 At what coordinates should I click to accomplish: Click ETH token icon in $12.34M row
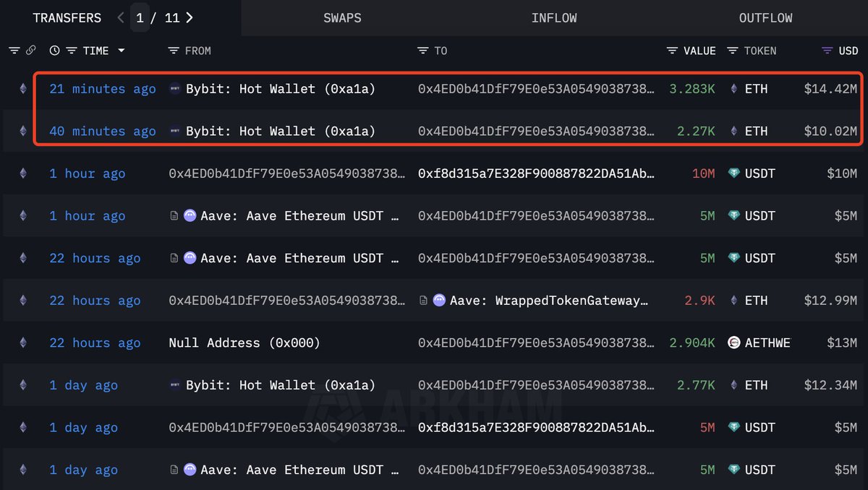(734, 385)
